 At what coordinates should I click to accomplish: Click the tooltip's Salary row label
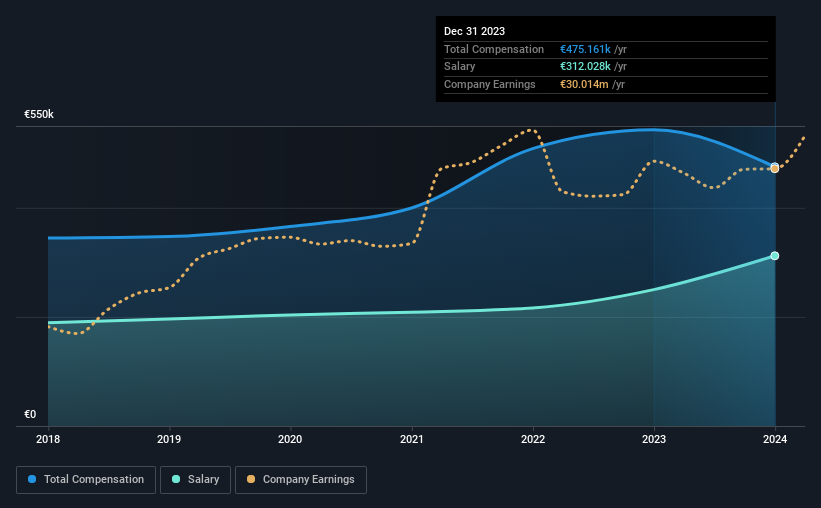(460, 67)
